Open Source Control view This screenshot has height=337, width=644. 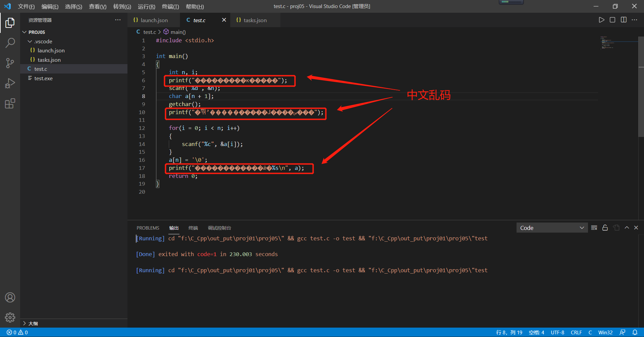click(x=10, y=63)
